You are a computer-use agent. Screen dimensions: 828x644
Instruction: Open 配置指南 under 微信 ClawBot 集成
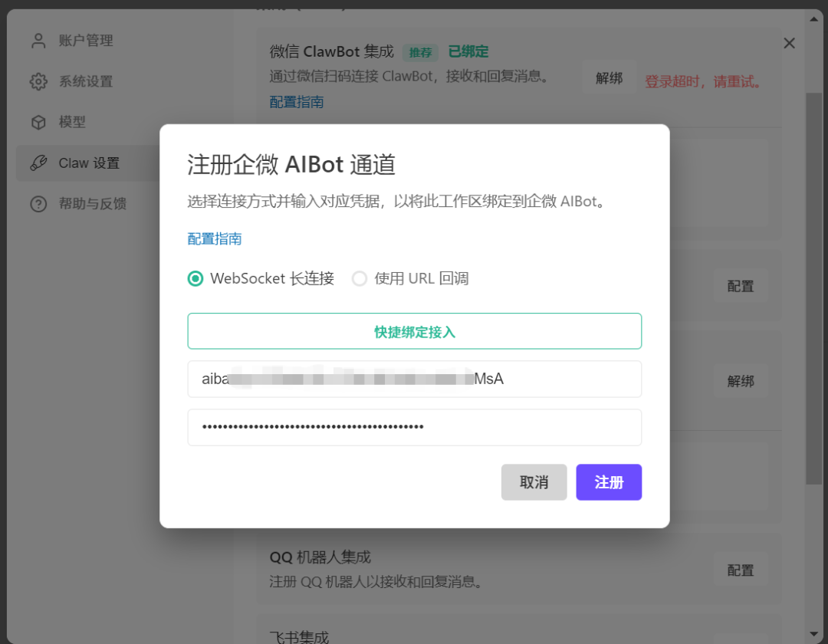point(297,100)
